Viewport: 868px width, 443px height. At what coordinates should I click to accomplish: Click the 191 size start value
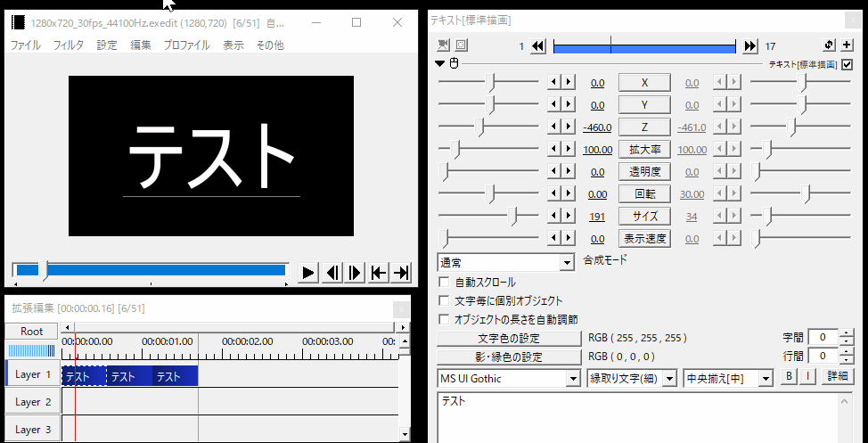(x=597, y=217)
